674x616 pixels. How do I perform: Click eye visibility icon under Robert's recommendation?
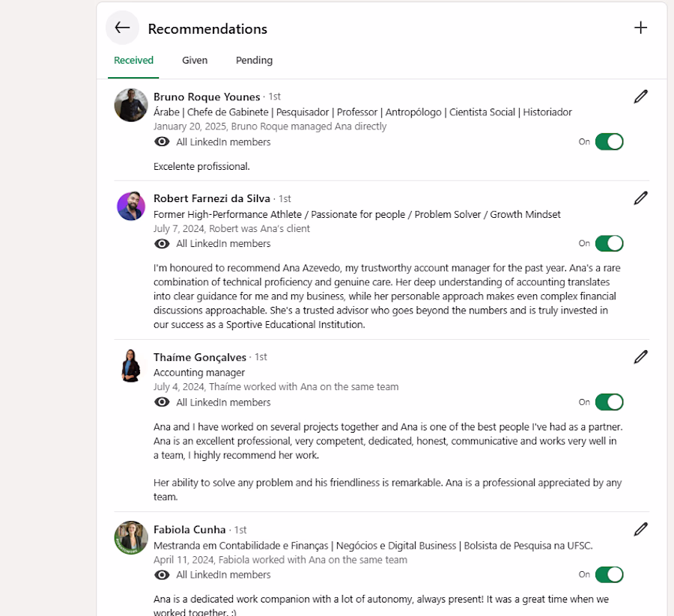pyautogui.click(x=162, y=244)
